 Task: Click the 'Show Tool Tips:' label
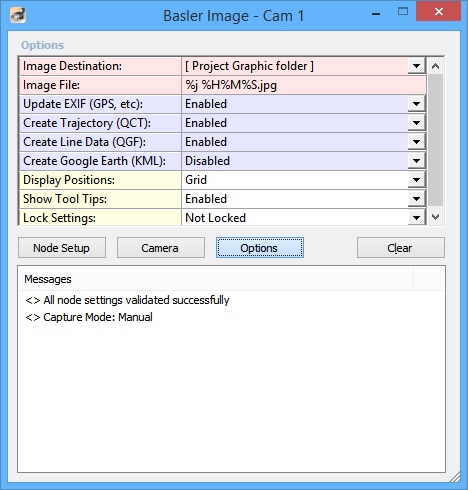click(x=65, y=199)
